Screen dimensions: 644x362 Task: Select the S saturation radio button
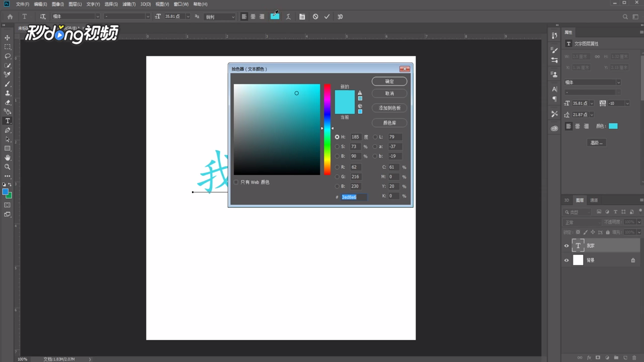[337, 146]
